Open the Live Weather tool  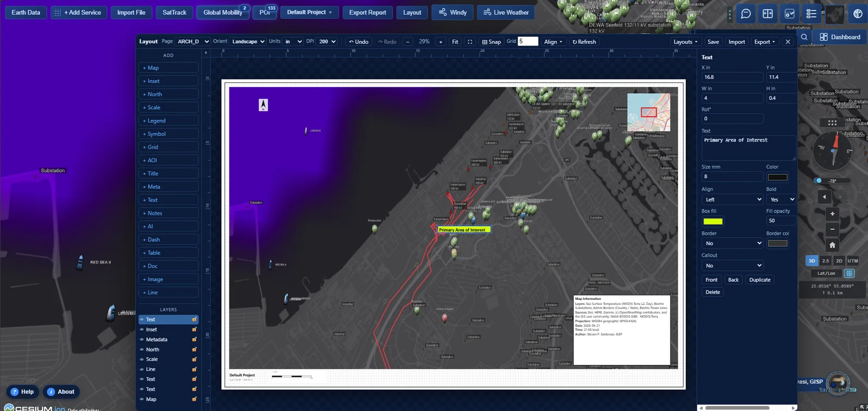506,12
